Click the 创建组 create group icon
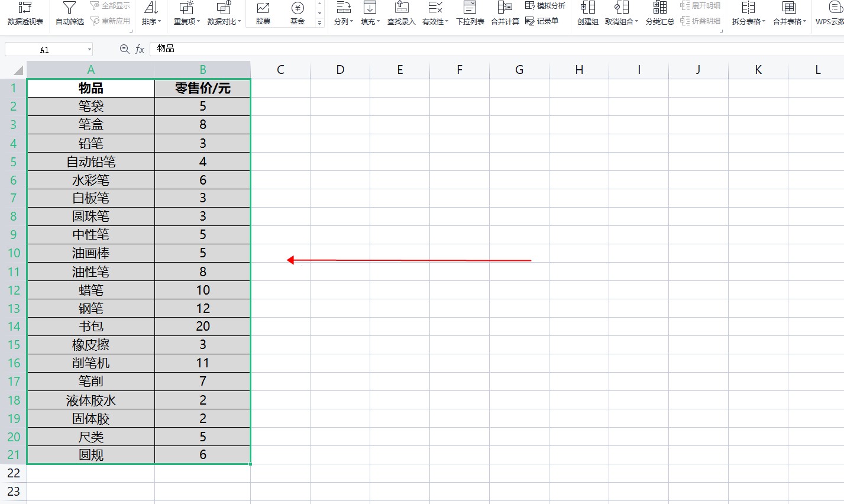 587,14
